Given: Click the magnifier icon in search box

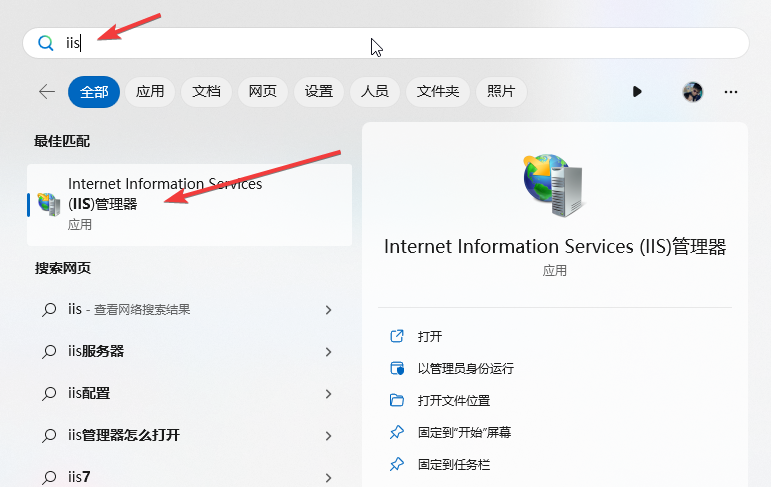Looking at the screenshot, I should (45, 43).
